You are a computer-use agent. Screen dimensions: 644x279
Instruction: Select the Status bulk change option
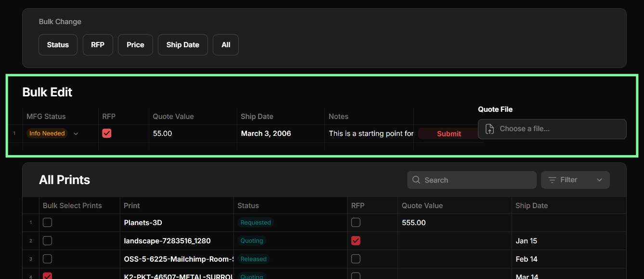pyautogui.click(x=58, y=45)
